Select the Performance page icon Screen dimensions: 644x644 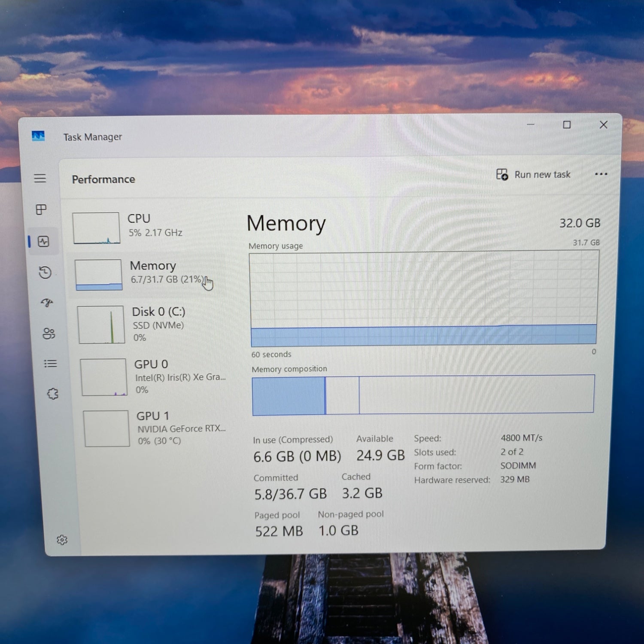click(43, 242)
